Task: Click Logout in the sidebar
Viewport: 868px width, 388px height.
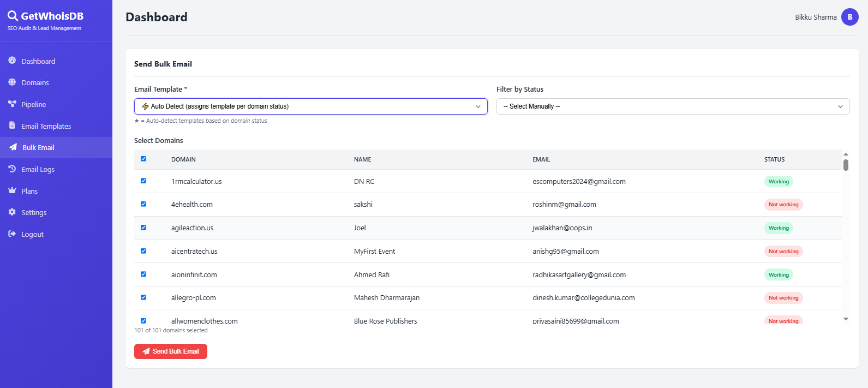Action: click(x=56, y=234)
